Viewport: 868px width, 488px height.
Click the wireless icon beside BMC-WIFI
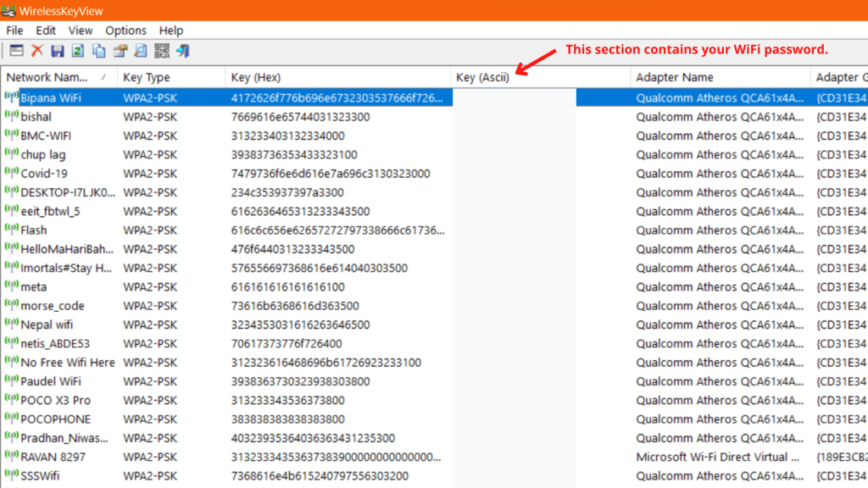(x=11, y=135)
